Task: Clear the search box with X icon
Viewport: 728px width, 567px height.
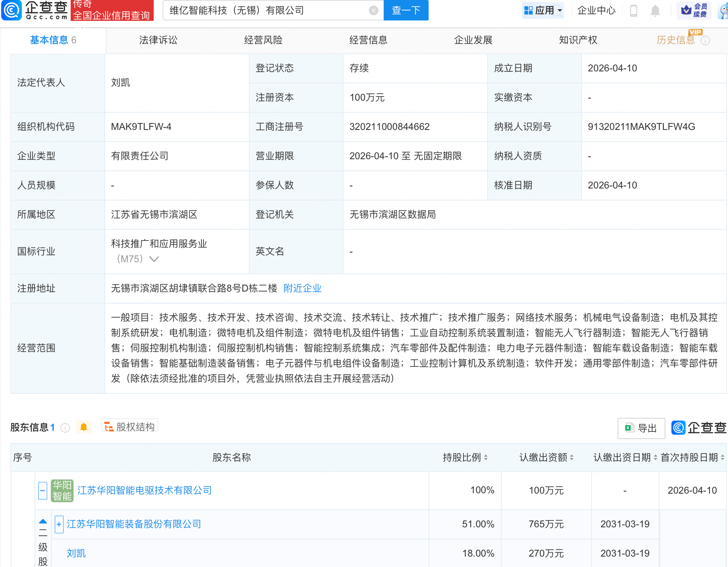Action: [x=373, y=10]
